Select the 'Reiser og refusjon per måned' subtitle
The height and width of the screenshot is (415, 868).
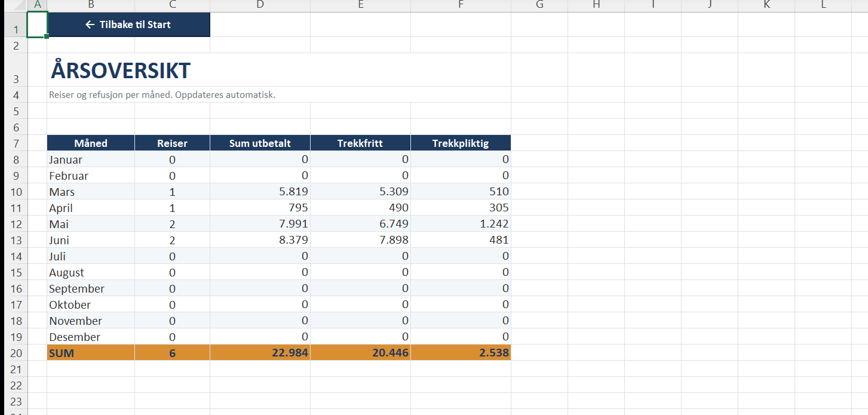coord(162,94)
